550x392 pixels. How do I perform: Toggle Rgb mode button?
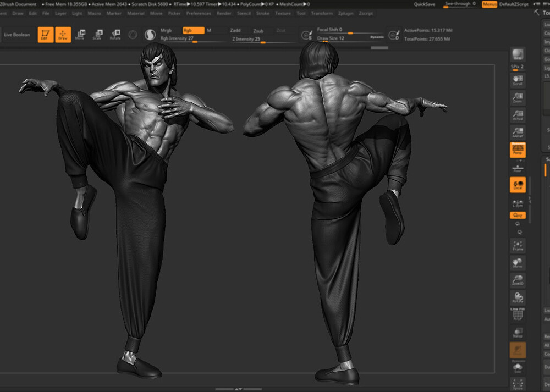193,30
